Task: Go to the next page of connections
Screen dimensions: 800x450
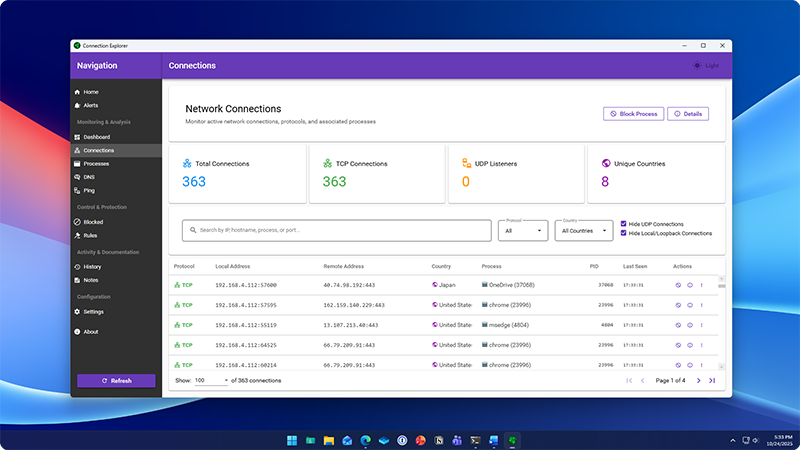Action: coord(698,381)
